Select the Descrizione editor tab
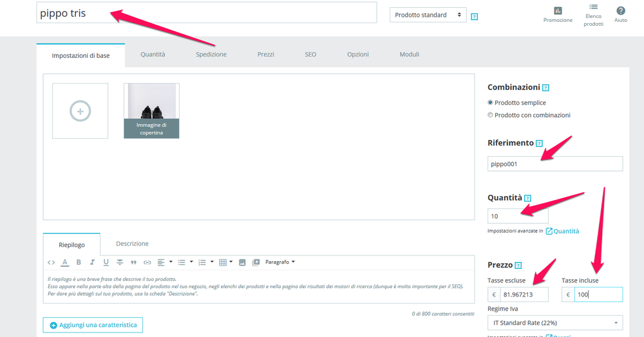Image resolution: width=644 pixels, height=337 pixels. pos(132,244)
